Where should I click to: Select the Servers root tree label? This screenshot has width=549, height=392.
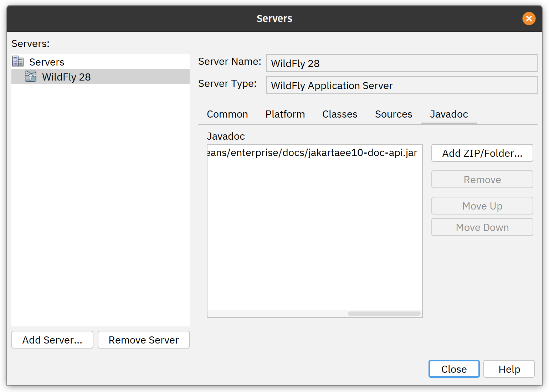click(47, 62)
